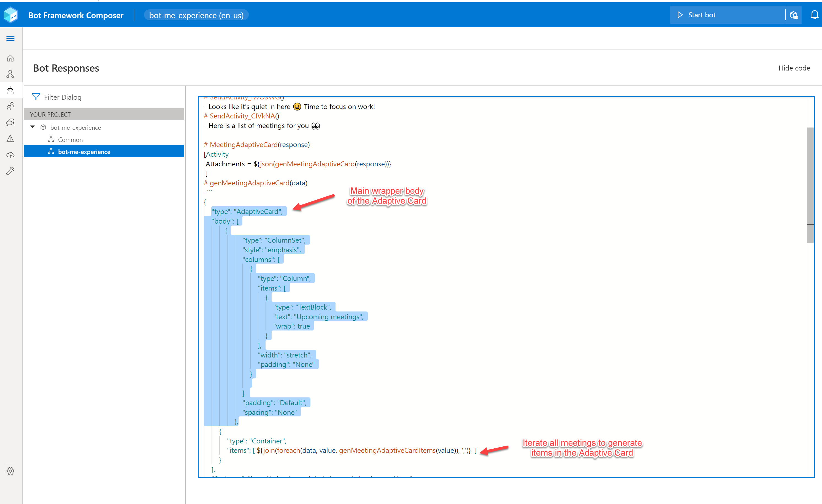Click the # SendActivity_CIVkNA() template line

241,116
